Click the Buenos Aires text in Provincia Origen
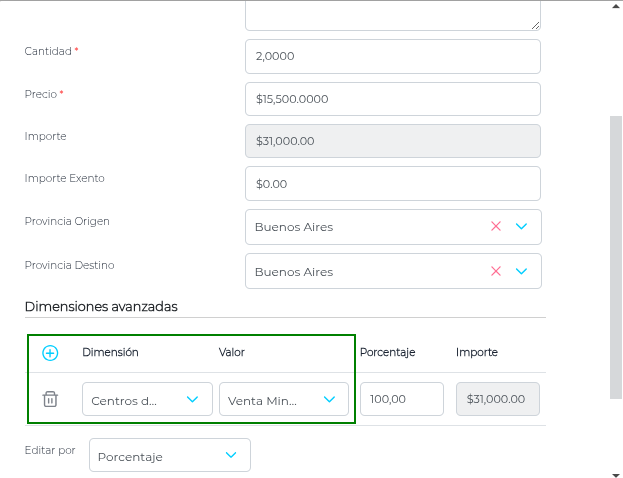The image size is (623, 478). click(x=294, y=227)
